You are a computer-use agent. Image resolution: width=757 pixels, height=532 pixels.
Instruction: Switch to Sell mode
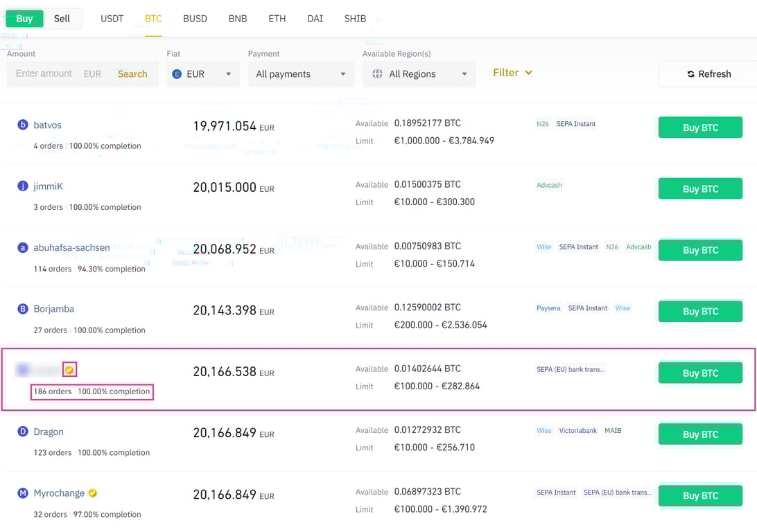62,18
